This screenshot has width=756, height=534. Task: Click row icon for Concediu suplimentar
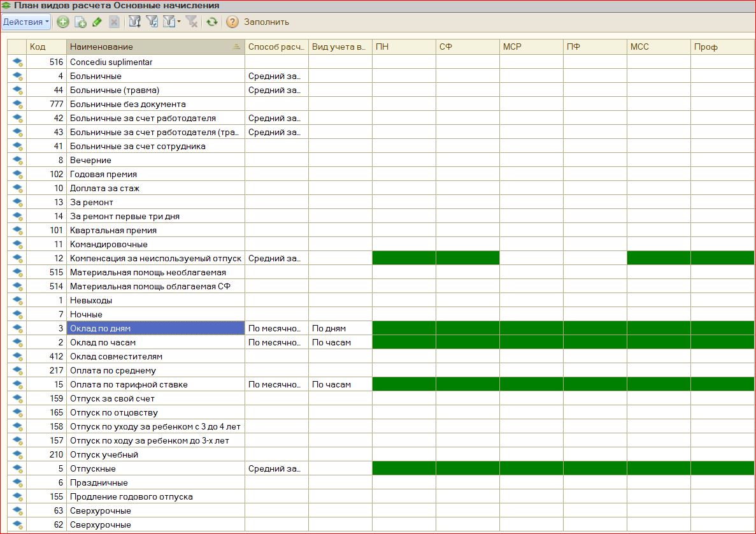pos(17,62)
